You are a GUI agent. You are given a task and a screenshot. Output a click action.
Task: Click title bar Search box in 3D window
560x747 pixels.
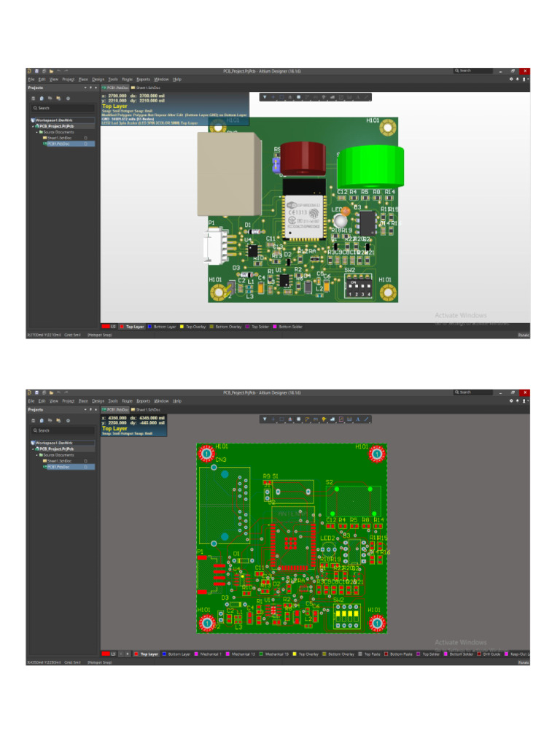[x=472, y=71]
